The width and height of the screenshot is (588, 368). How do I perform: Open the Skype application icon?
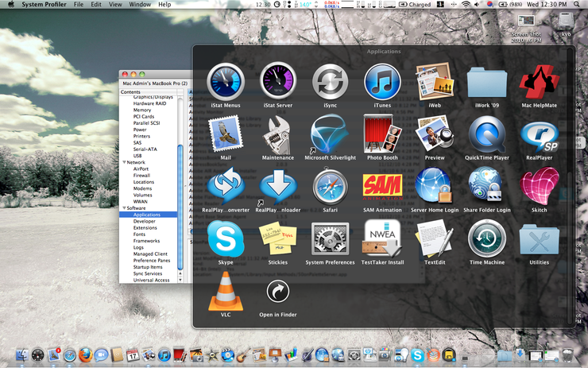[226, 238]
